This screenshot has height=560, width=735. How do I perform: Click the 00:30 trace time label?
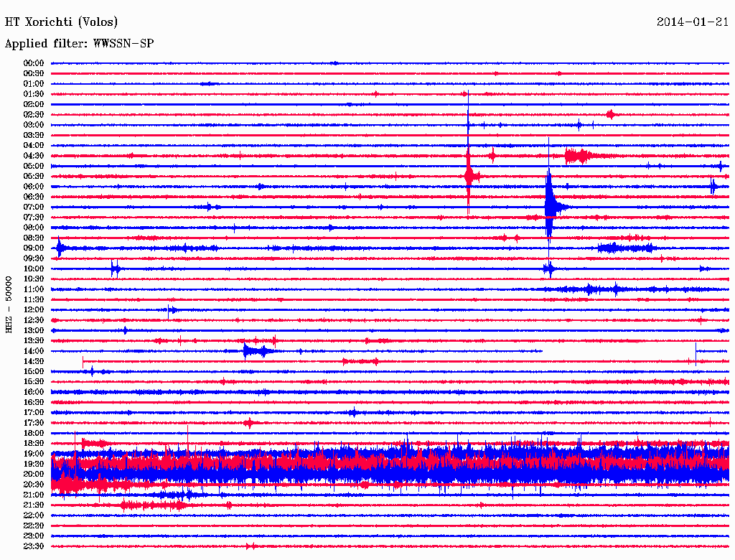34,74
